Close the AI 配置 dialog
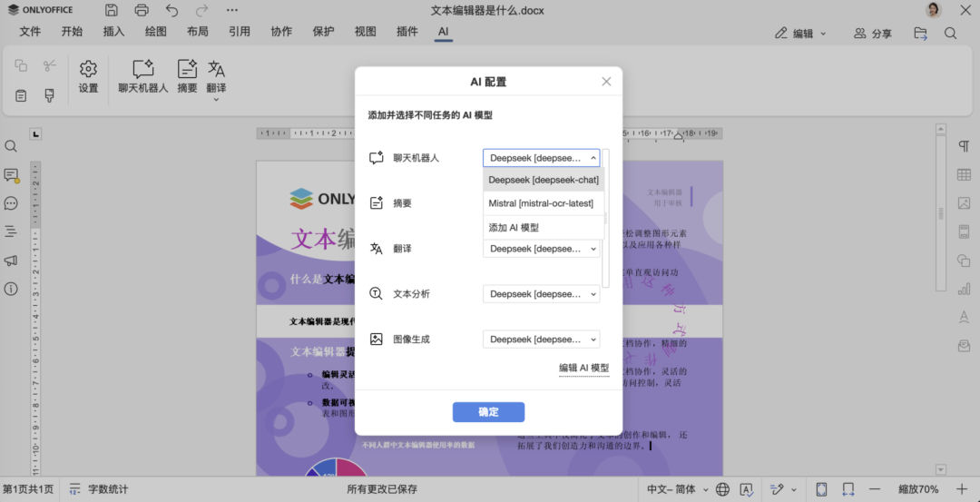Image resolution: width=980 pixels, height=502 pixels. click(x=606, y=82)
